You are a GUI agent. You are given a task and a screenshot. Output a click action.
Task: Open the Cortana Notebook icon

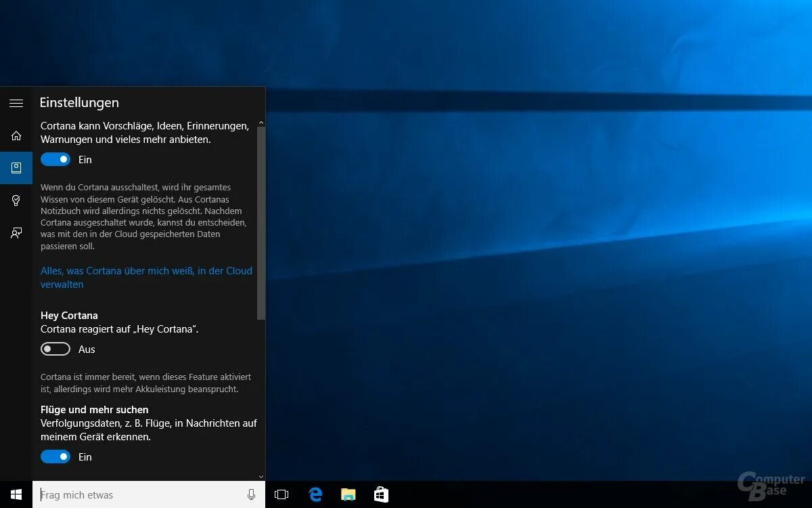(x=16, y=168)
